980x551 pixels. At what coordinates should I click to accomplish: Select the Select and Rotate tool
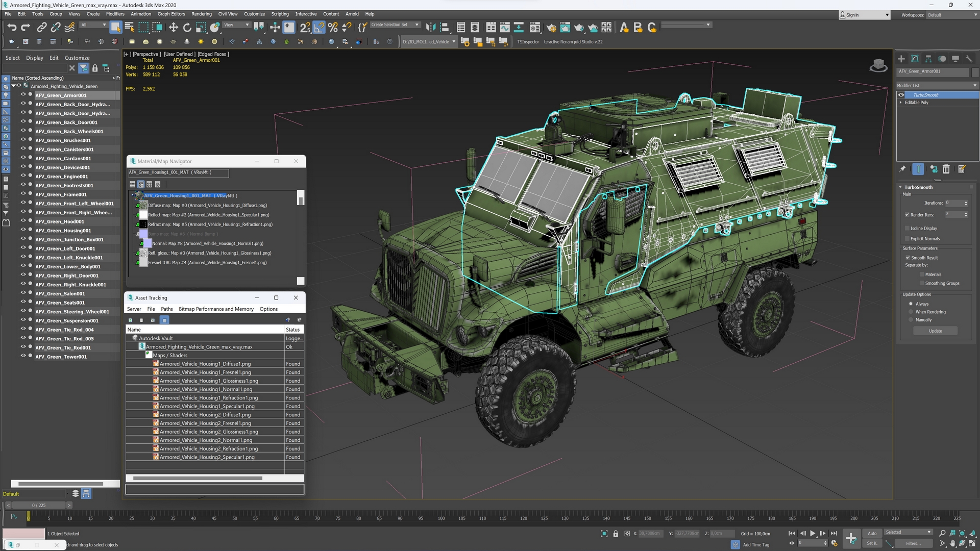187,27
